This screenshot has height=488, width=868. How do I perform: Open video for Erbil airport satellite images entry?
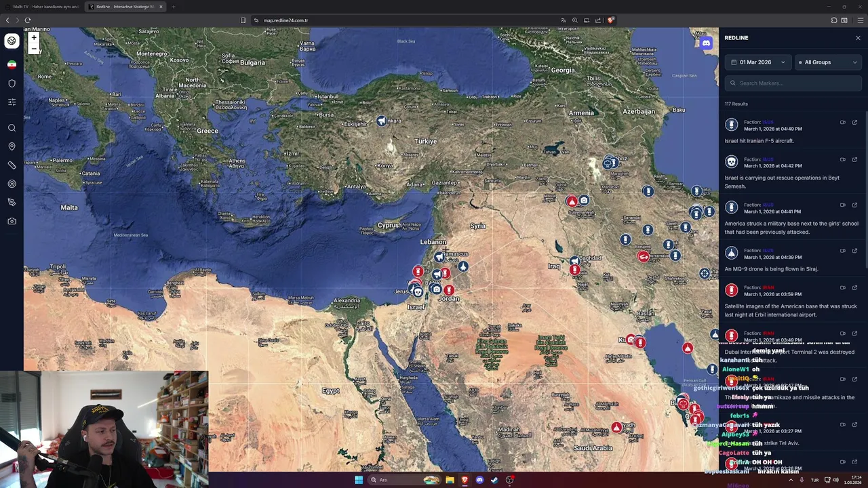coord(843,288)
